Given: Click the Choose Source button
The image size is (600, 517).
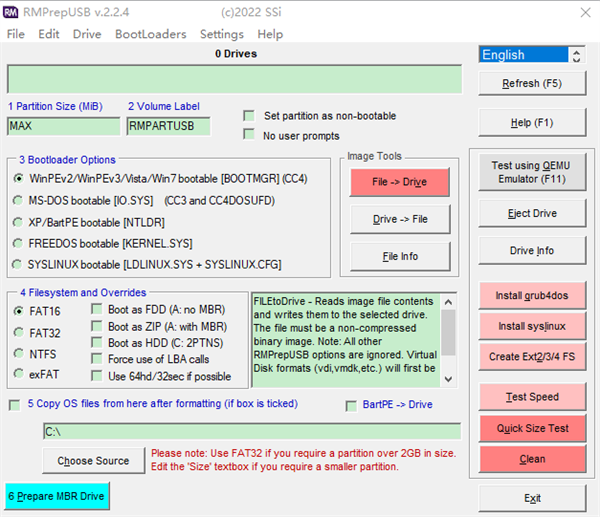Looking at the screenshot, I should [93, 461].
